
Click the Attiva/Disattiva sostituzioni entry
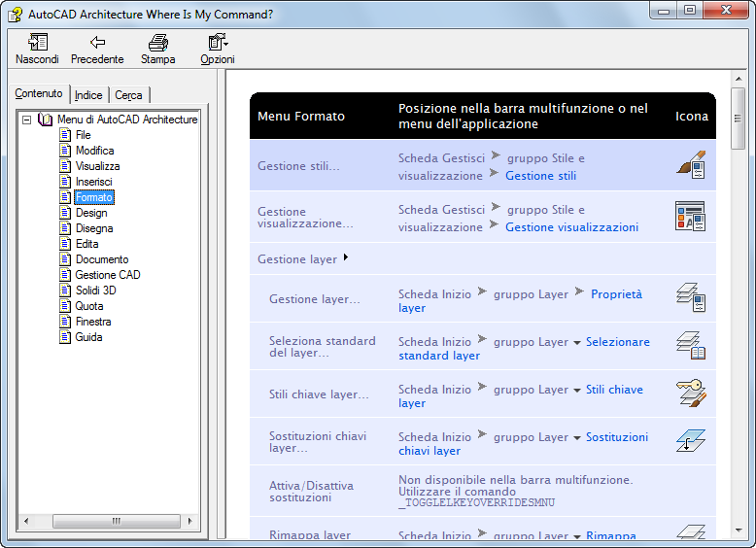click(x=311, y=491)
